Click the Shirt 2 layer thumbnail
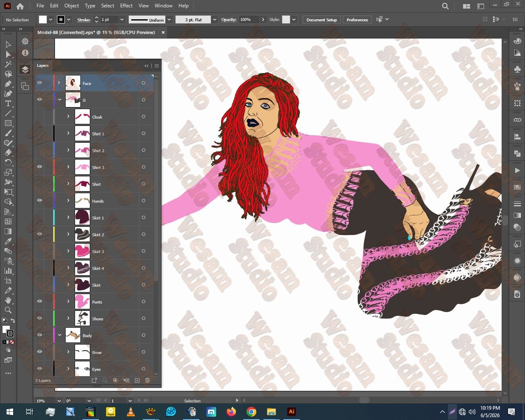The height and width of the screenshot is (420, 525). pyautogui.click(x=82, y=150)
